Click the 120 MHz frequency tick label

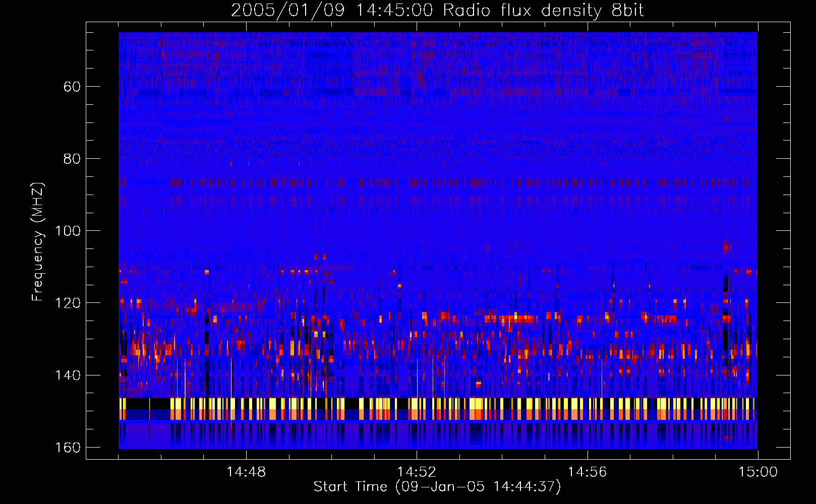tap(68, 303)
